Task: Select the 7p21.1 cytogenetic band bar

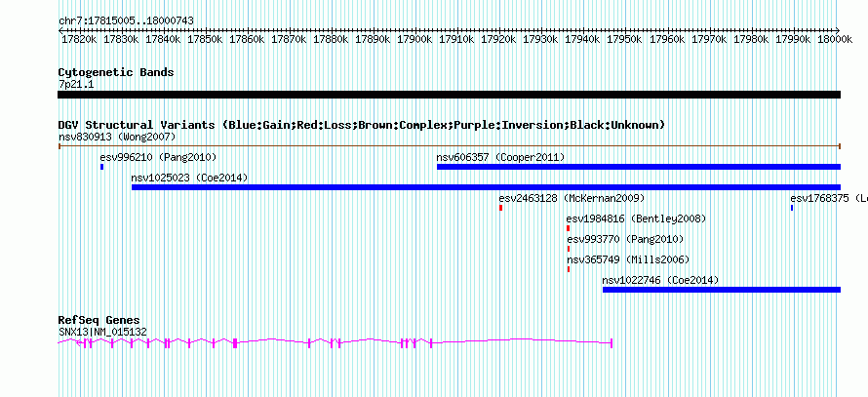Action: tap(449, 95)
